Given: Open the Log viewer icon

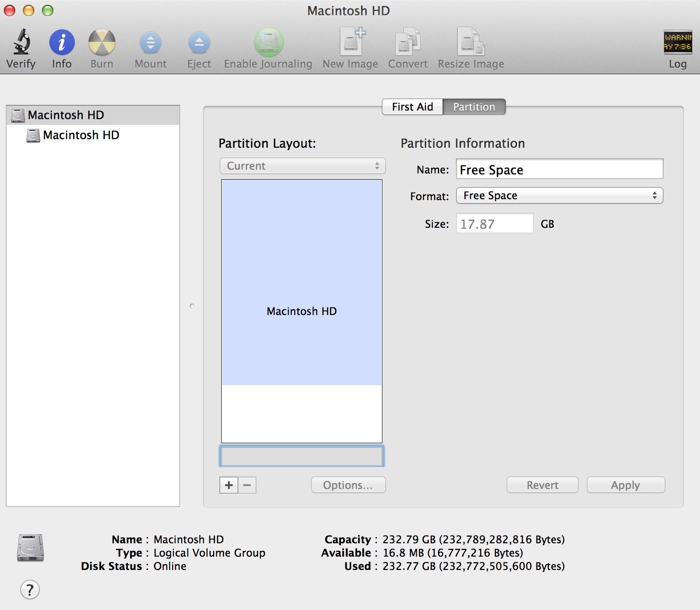Looking at the screenshot, I should tap(678, 42).
